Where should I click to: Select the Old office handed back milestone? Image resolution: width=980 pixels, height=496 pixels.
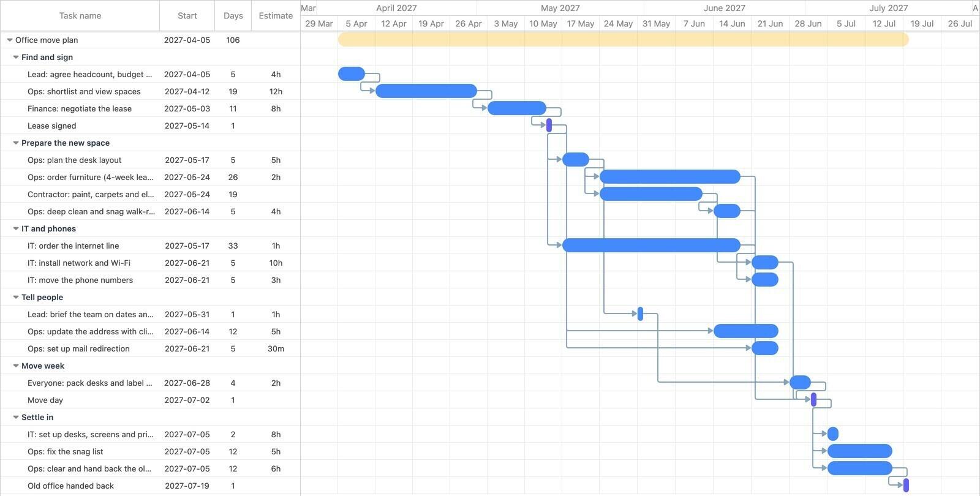(x=907, y=486)
